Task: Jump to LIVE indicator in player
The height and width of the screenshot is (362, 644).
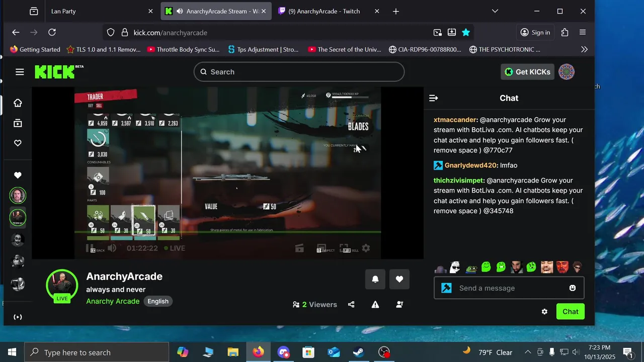Action: [x=174, y=248]
